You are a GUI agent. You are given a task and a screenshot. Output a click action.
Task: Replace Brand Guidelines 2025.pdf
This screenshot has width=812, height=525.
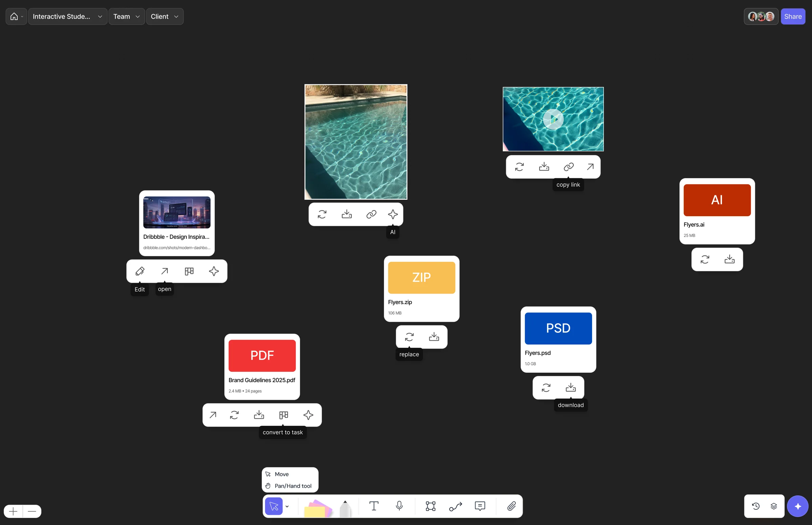(x=234, y=415)
